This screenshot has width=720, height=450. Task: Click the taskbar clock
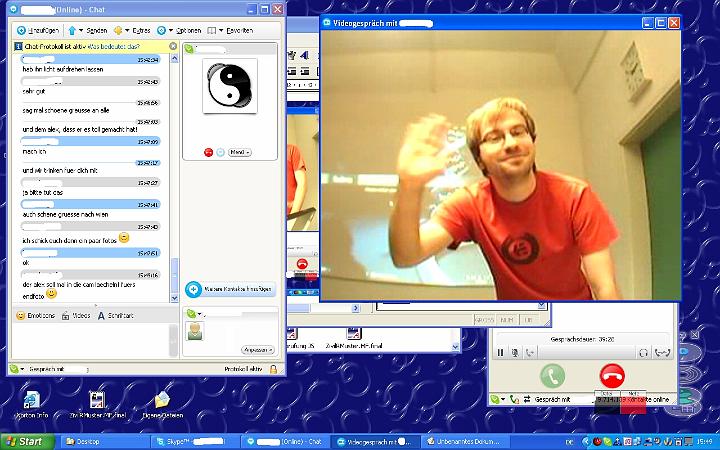(705, 442)
